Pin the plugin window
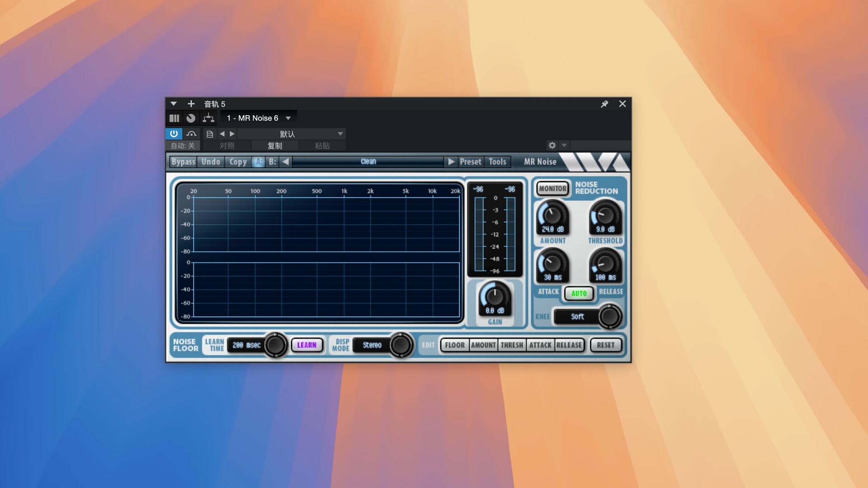The image size is (868, 488). click(x=604, y=104)
